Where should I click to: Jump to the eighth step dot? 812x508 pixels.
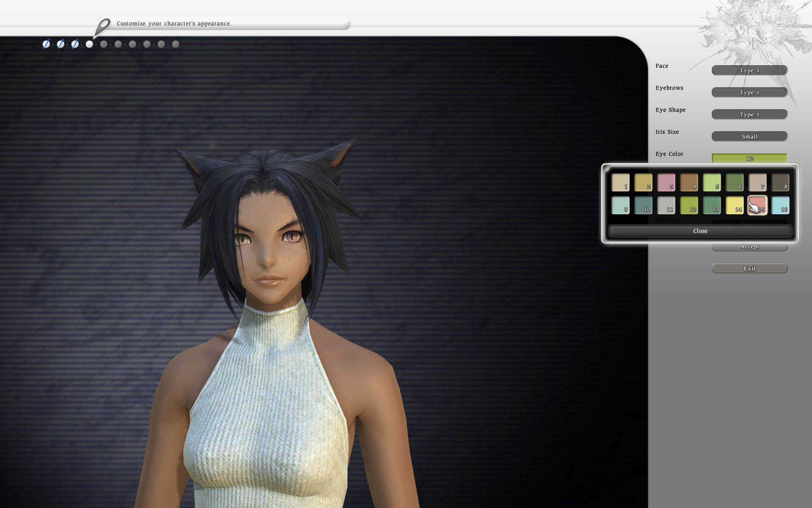(147, 44)
